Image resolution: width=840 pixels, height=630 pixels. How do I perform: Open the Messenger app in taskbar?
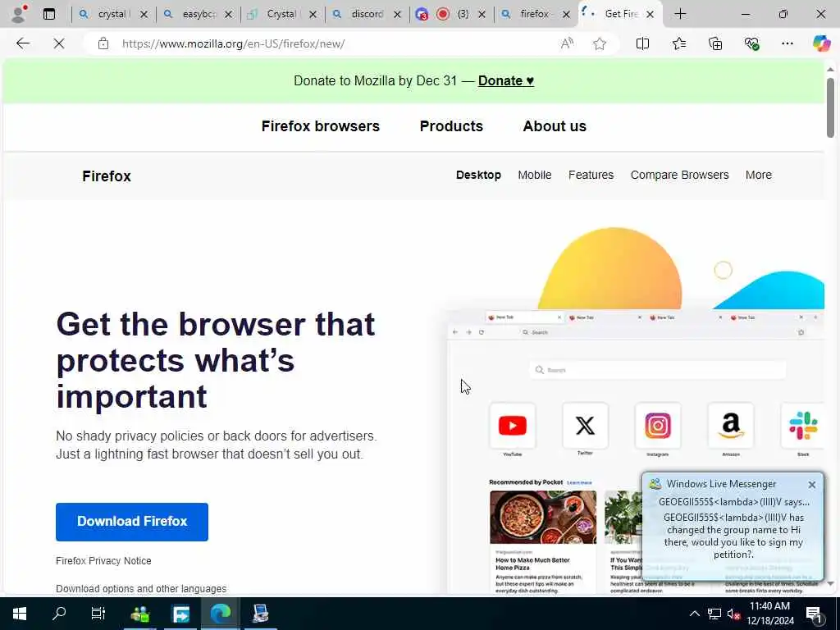point(139,614)
